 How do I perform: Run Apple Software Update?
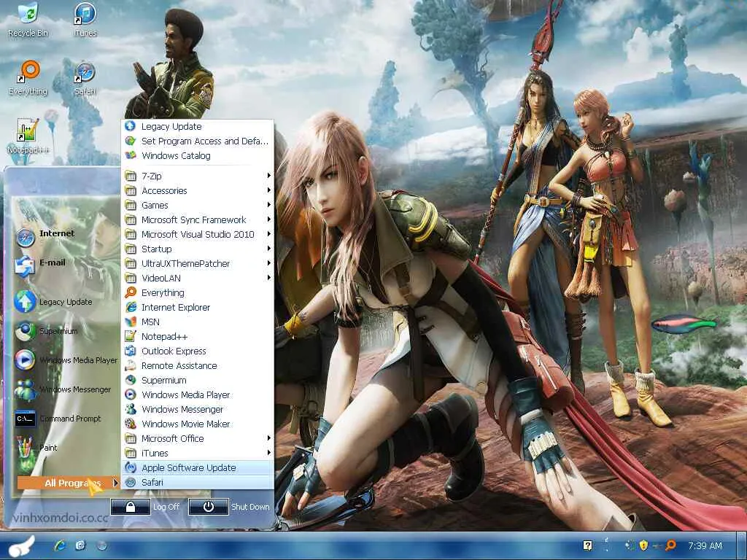[x=198, y=467]
